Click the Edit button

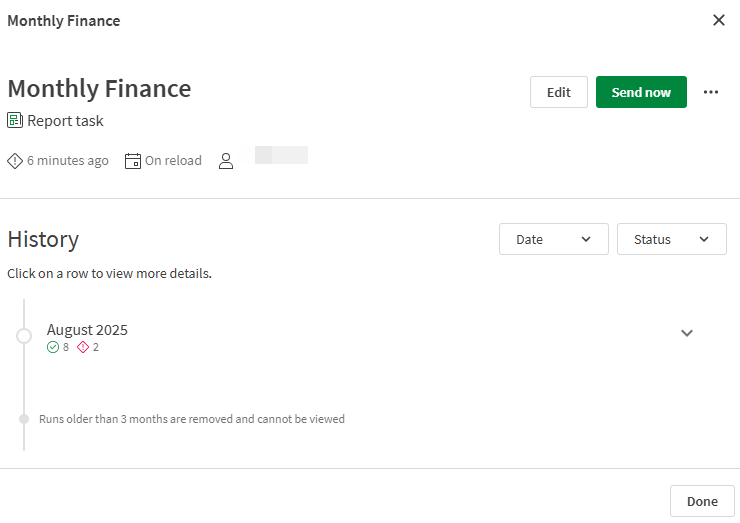(558, 92)
